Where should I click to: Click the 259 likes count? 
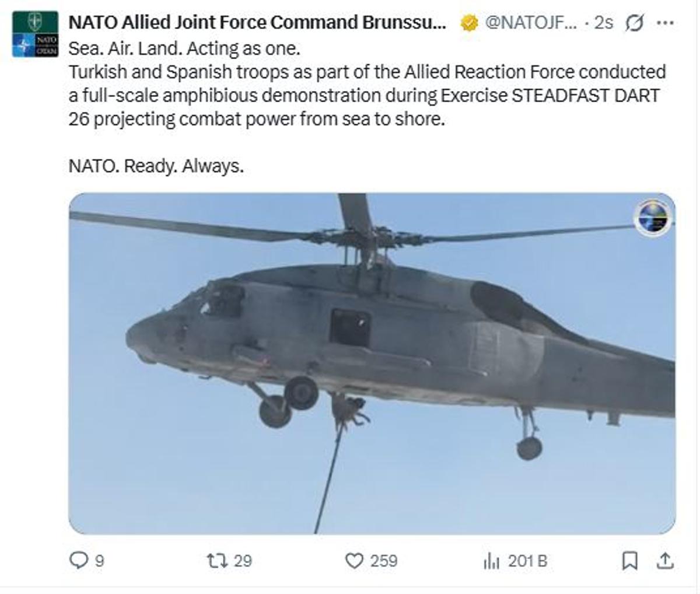pyautogui.click(x=383, y=561)
